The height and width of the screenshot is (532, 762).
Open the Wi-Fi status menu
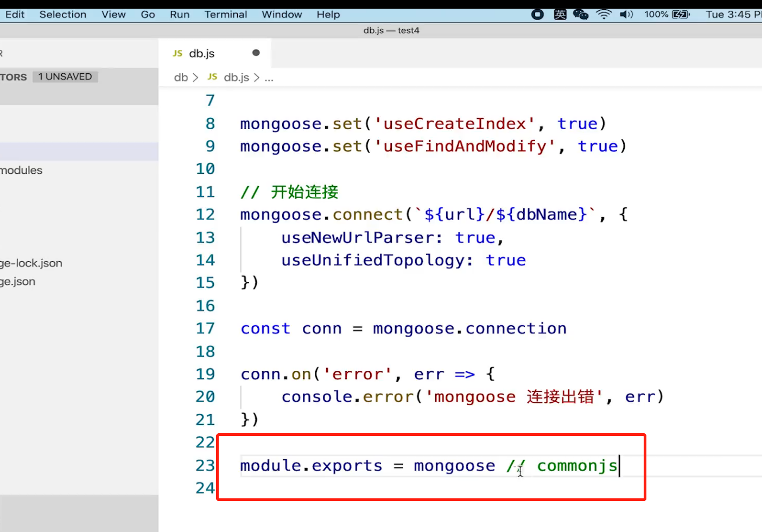click(604, 15)
